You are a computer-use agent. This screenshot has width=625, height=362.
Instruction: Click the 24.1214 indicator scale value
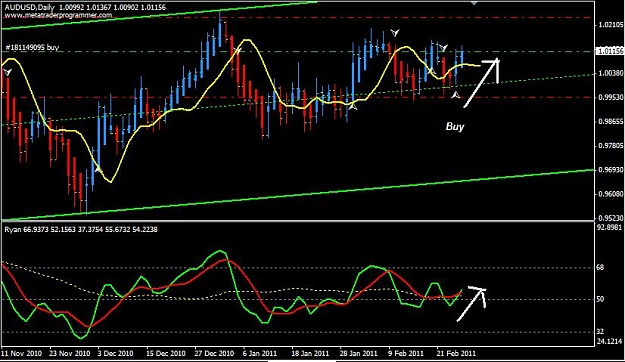point(609,341)
